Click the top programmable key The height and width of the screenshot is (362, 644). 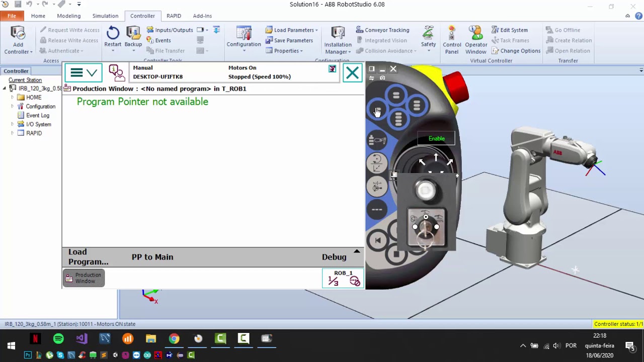click(x=396, y=95)
